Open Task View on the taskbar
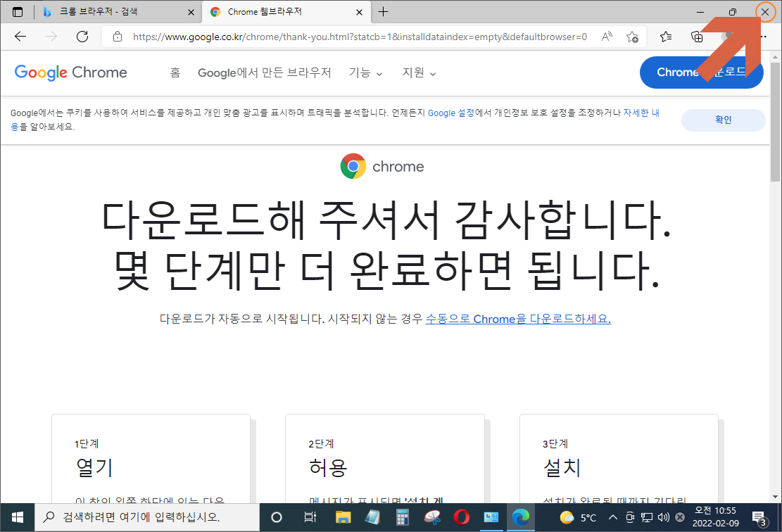The image size is (782, 532). click(310, 517)
